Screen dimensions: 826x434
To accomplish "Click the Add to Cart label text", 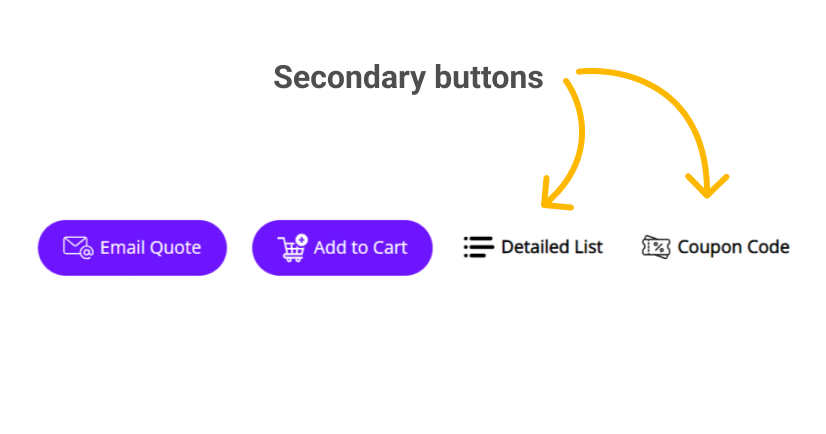I will coord(360,248).
